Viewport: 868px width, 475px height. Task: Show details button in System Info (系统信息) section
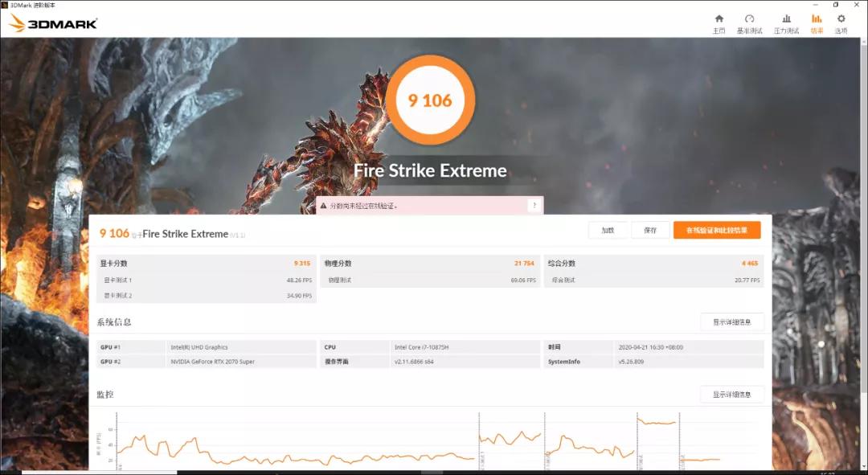[732, 322]
